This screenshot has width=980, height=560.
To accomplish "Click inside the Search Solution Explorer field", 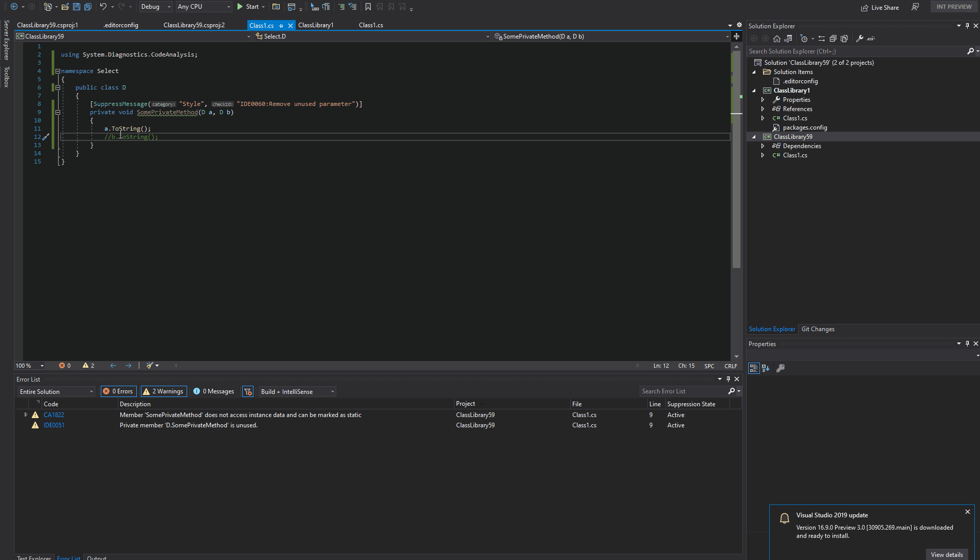I will (848, 51).
